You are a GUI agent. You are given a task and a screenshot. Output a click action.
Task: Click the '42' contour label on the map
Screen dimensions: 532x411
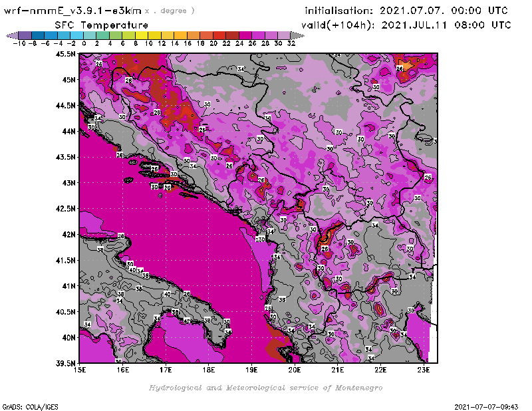(187, 321)
